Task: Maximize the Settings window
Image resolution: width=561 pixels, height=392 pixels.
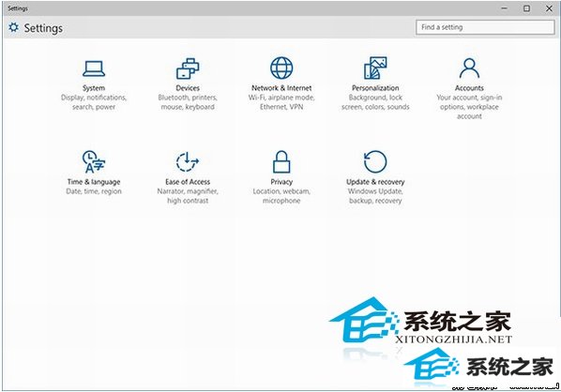Action: point(526,8)
